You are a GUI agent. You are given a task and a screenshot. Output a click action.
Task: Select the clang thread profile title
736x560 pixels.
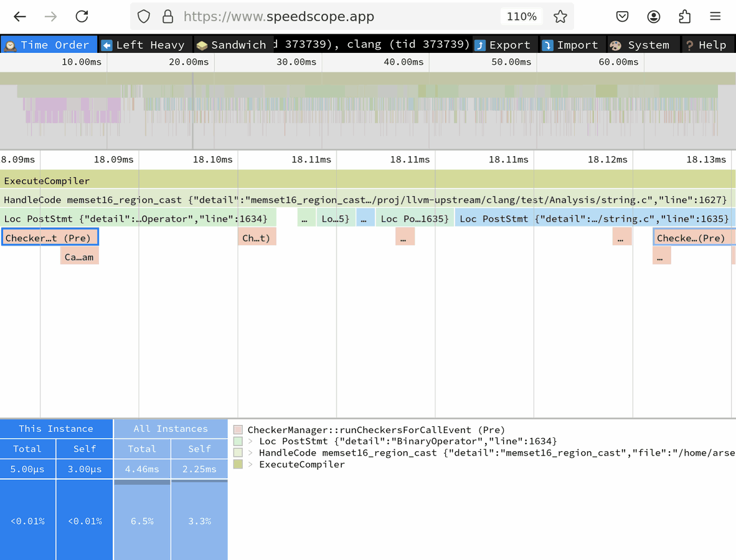click(374, 44)
